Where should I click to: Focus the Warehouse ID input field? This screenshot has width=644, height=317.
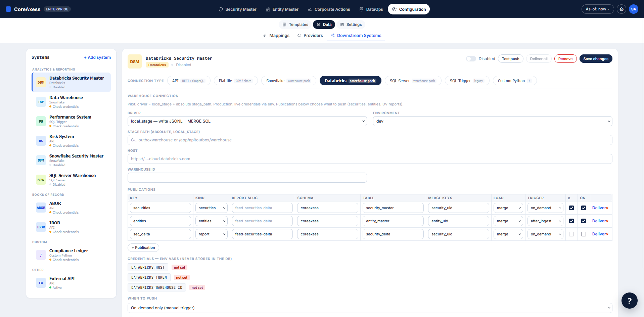(x=247, y=178)
